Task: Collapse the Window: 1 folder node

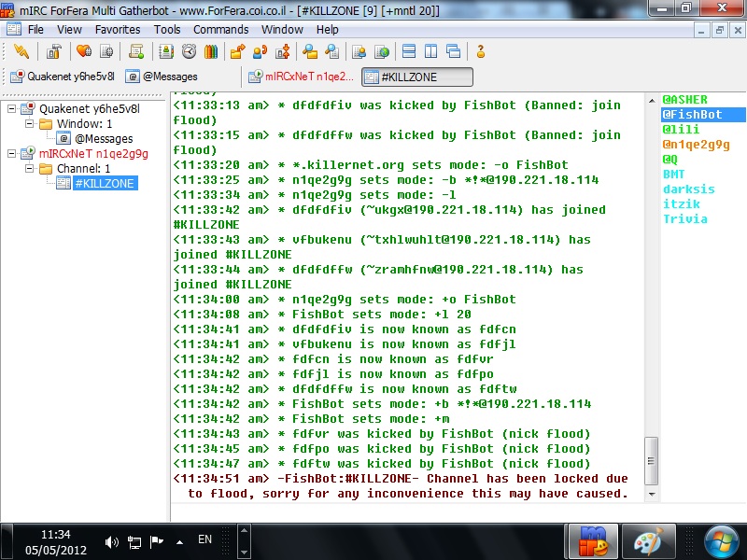Action: [30, 124]
